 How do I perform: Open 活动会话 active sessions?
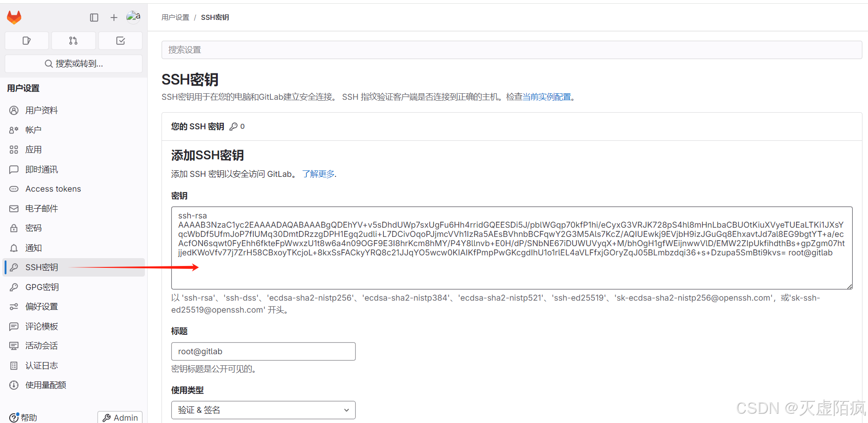coord(74,346)
